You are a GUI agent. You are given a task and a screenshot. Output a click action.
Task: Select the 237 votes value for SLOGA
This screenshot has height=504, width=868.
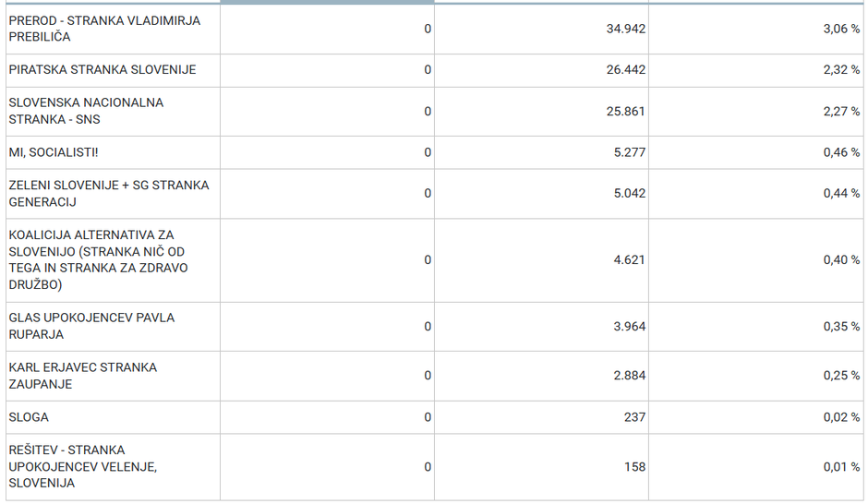point(634,417)
